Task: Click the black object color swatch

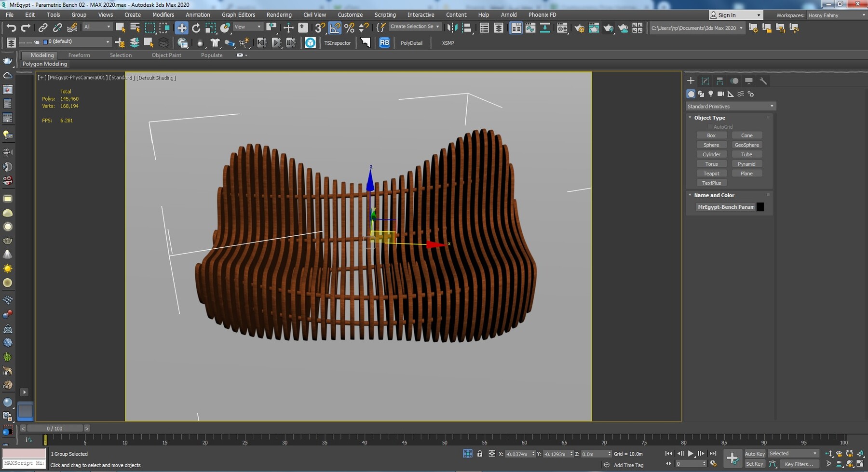Action: (760, 207)
